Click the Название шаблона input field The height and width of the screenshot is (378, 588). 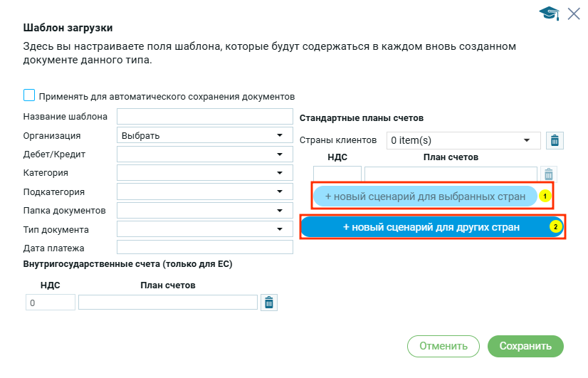[204, 117]
